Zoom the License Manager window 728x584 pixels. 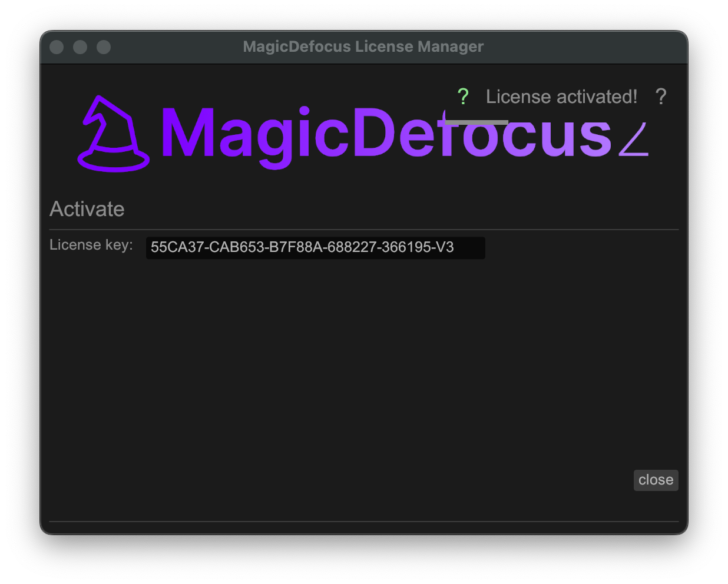(x=104, y=47)
